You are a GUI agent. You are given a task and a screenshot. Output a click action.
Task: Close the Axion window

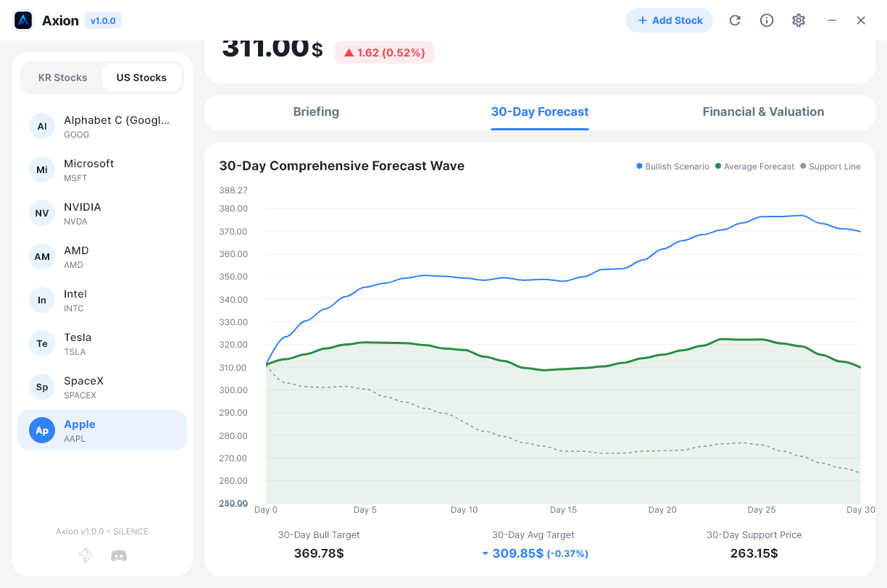861,20
